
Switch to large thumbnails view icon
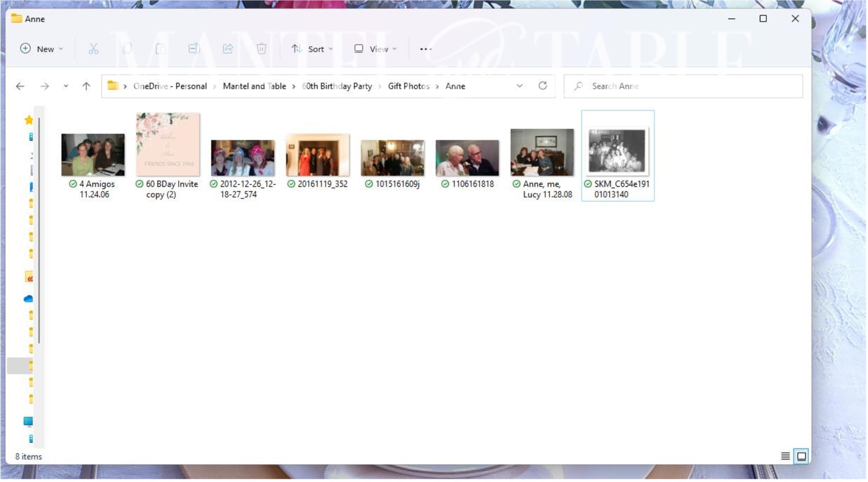(802, 457)
